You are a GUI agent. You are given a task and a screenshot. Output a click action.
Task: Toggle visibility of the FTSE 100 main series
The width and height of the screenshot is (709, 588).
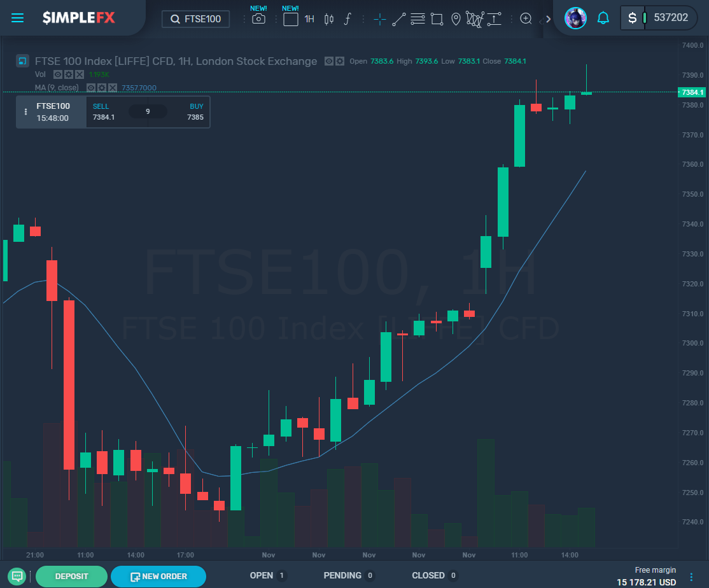click(329, 61)
